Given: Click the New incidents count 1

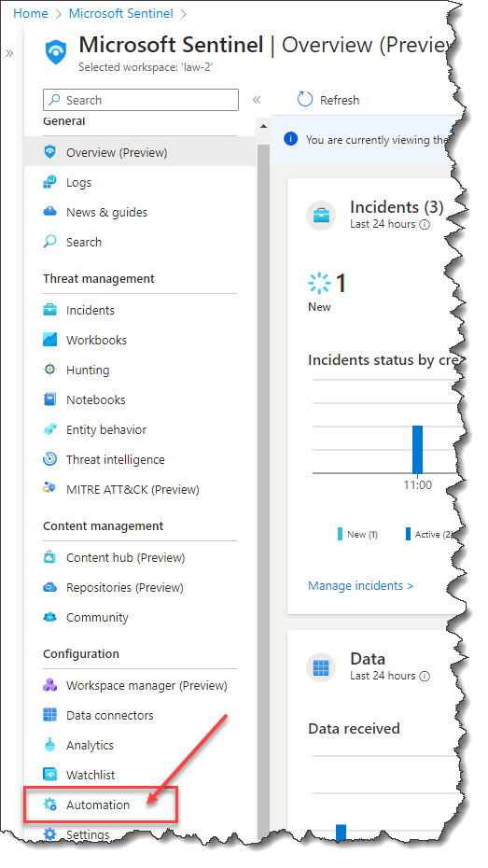Looking at the screenshot, I should (x=341, y=284).
